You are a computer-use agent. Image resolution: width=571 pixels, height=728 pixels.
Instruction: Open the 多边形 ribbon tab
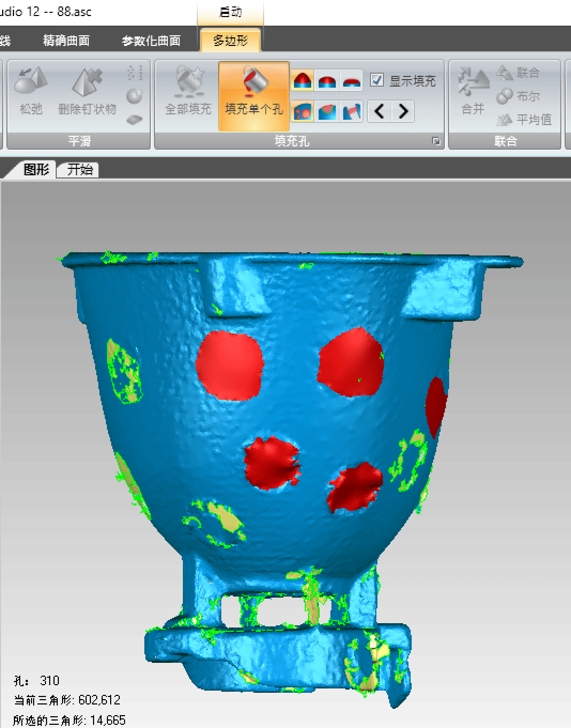(230, 41)
